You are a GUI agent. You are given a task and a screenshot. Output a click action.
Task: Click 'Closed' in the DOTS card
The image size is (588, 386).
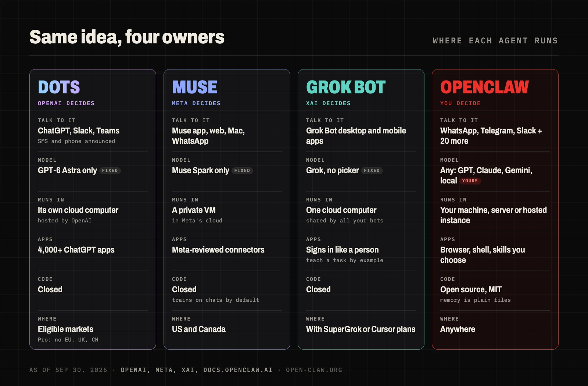click(50, 290)
